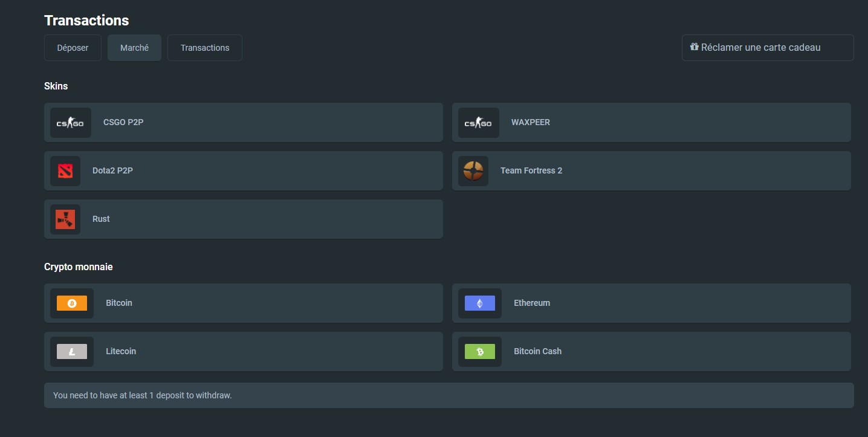Choose the Dota2 P2P label
This screenshot has height=437, width=868.
pos(112,170)
